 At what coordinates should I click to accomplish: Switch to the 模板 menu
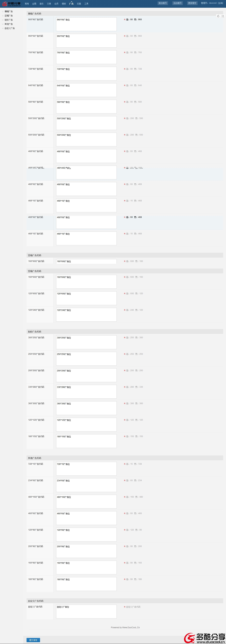[x=64, y=4]
